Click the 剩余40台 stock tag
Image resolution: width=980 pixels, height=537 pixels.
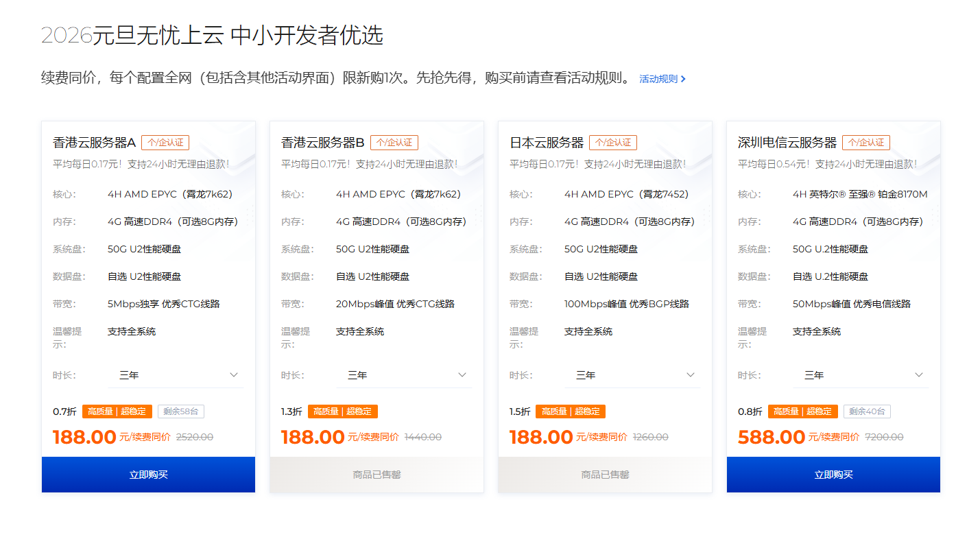click(x=867, y=411)
